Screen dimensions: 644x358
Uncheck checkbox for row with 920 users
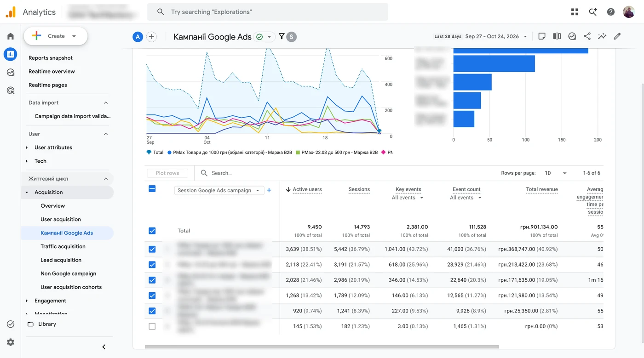152,311
